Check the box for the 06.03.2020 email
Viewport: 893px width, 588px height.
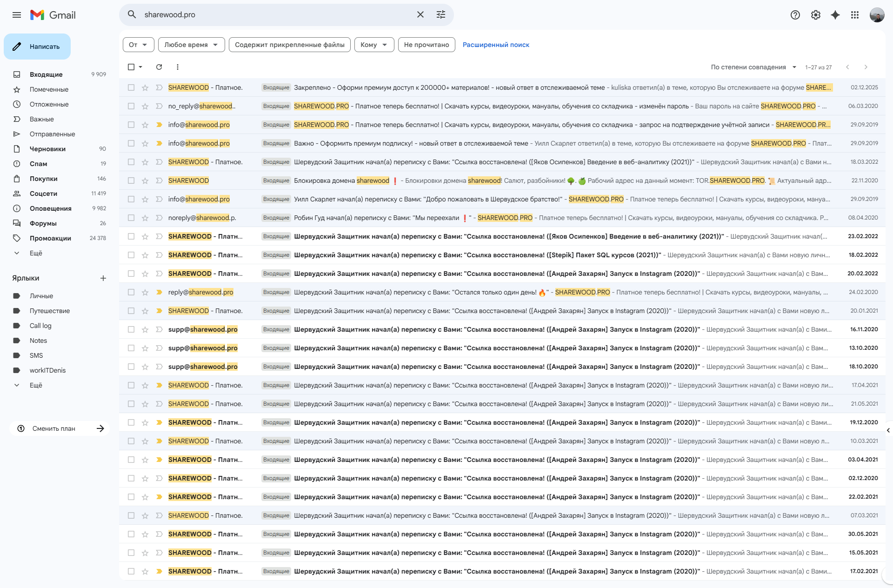[131, 106]
